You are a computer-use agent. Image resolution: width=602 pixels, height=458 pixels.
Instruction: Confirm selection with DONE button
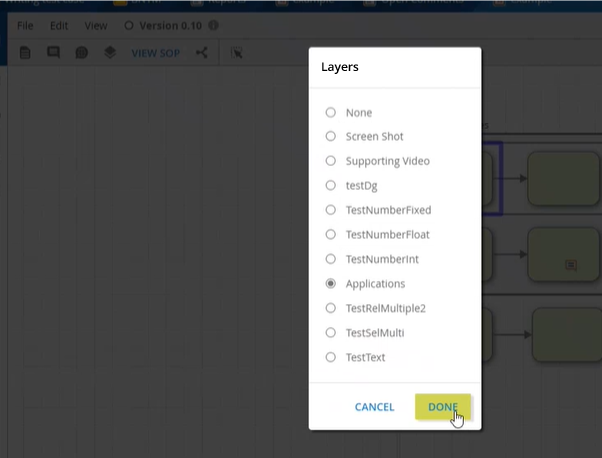[442, 407]
